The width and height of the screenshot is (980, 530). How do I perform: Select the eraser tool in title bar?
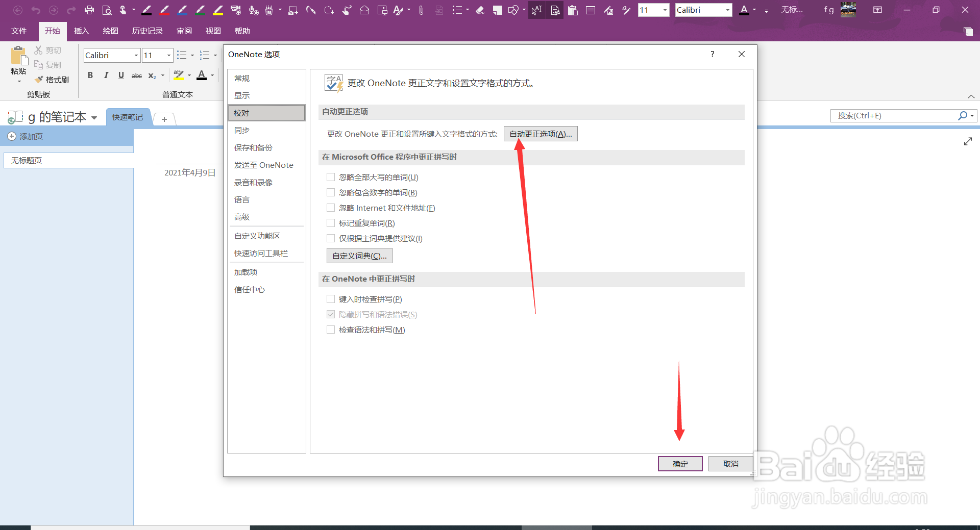(480, 10)
